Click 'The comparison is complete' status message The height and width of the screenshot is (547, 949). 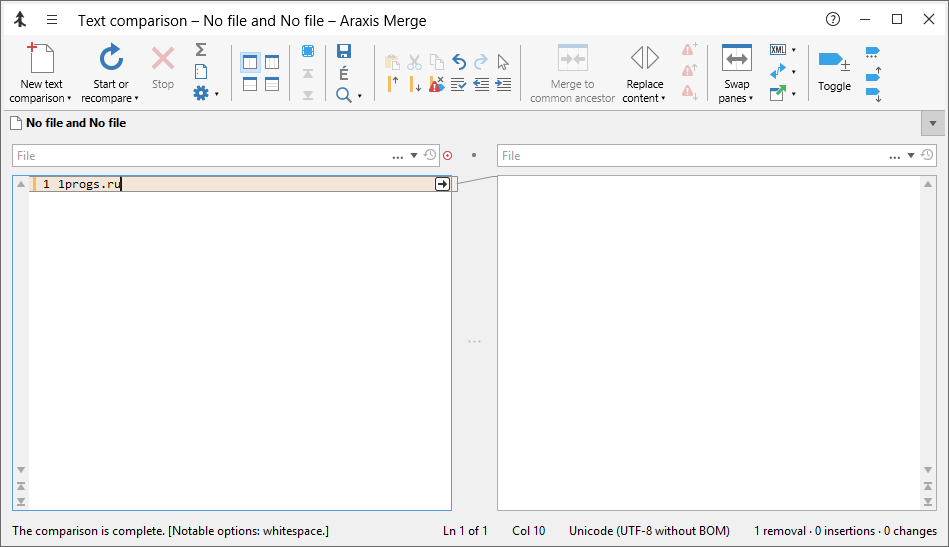pyautogui.click(x=171, y=531)
